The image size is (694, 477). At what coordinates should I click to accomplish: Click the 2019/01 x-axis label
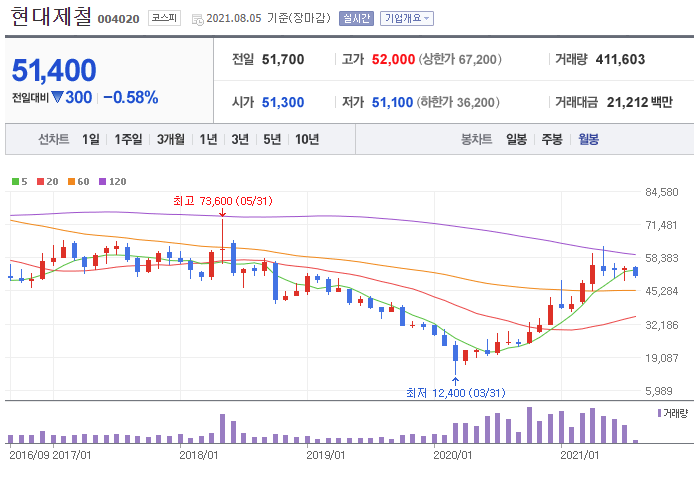point(326,455)
